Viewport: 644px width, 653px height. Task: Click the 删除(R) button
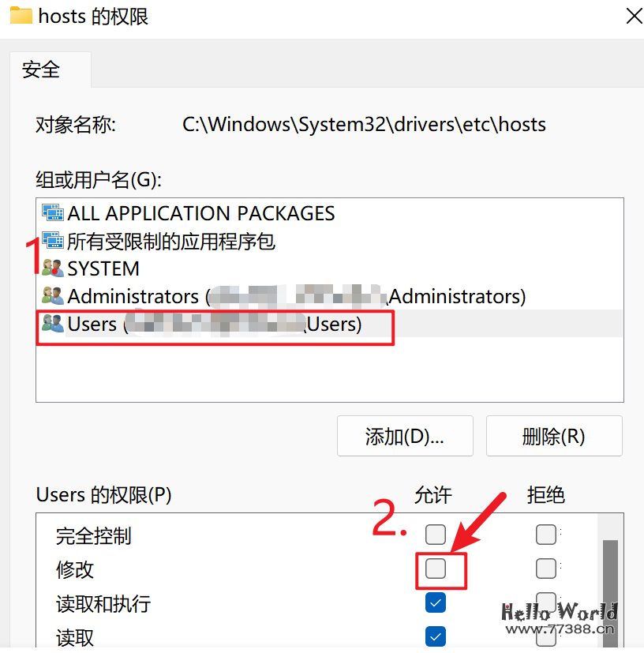coord(553,436)
